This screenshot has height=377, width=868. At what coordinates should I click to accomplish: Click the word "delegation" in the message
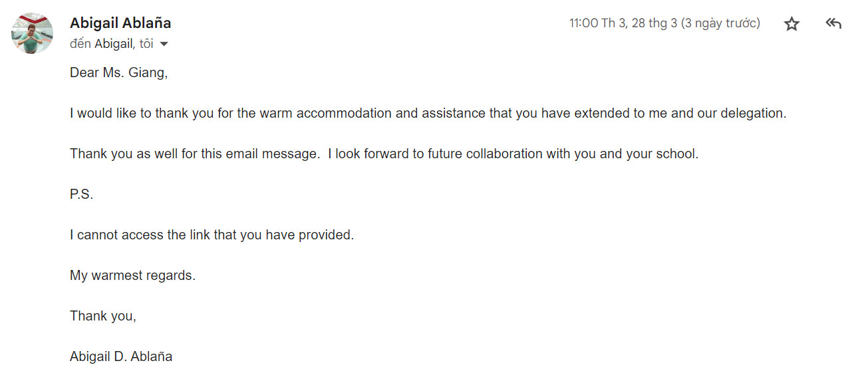coord(755,113)
